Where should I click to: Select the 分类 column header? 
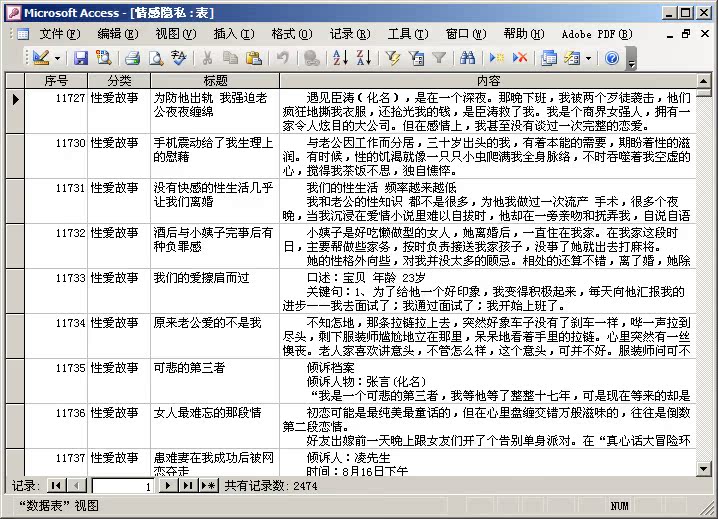[x=119, y=81]
